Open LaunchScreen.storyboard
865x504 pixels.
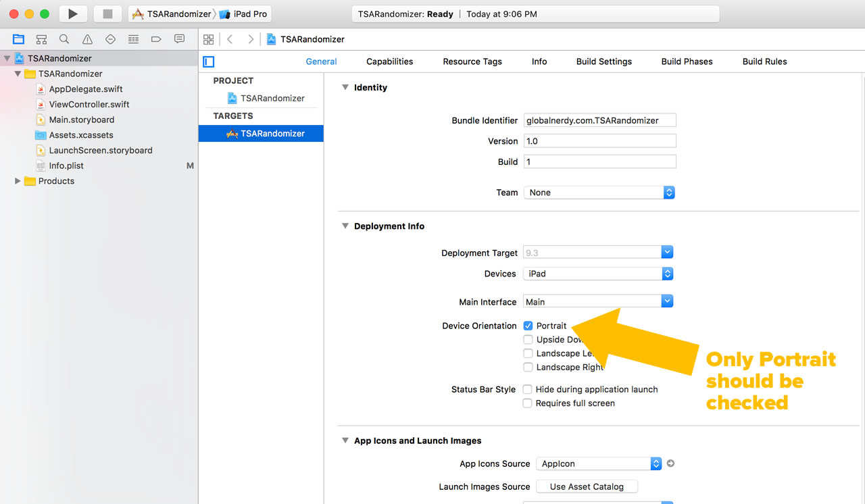101,151
